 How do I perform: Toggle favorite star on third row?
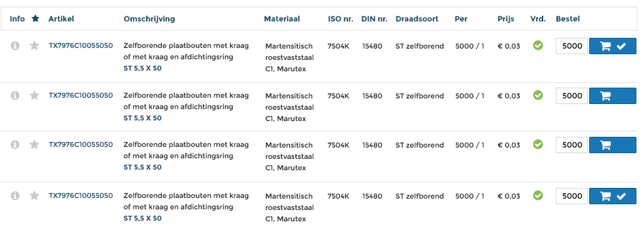coord(35,144)
